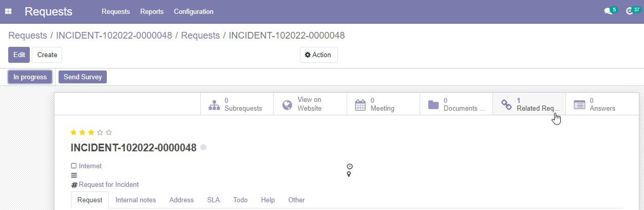Open the Reports menu
The width and height of the screenshot is (644, 210).
pyautogui.click(x=151, y=11)
